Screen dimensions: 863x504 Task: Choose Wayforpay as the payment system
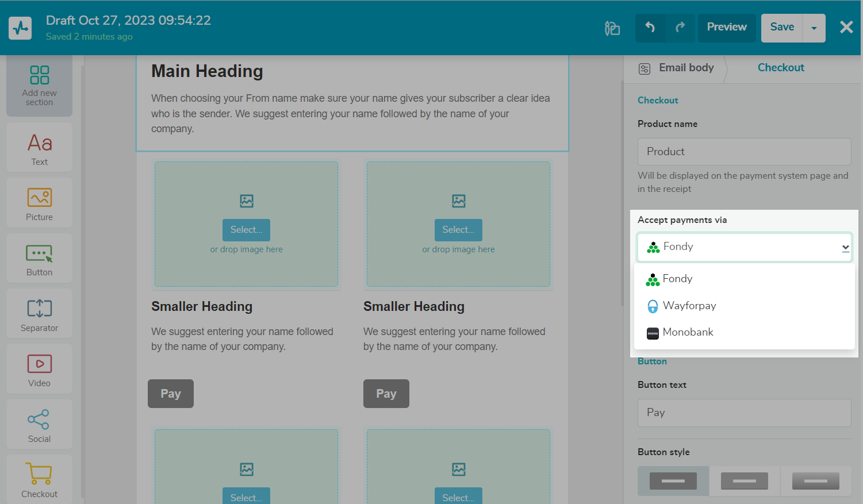click(744, 306)
